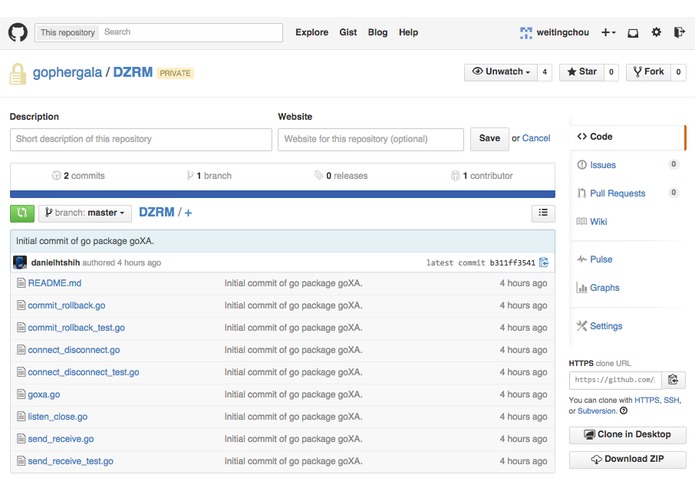Click the goxa.go file icon

pos(21,394)
